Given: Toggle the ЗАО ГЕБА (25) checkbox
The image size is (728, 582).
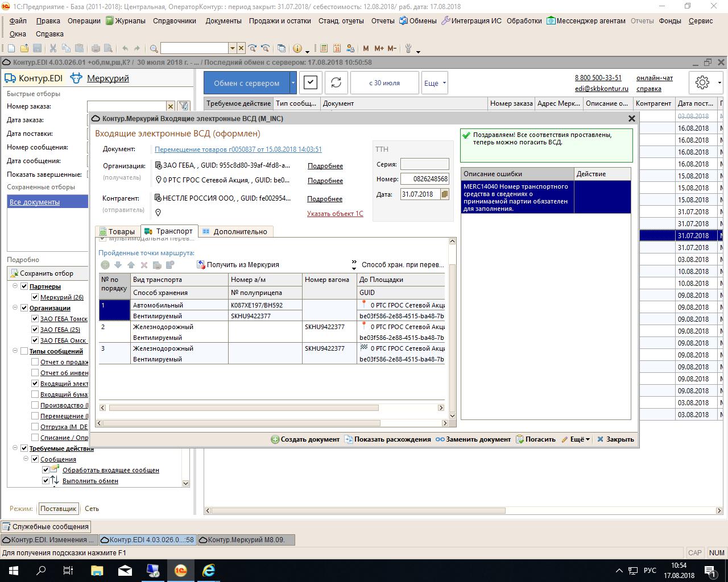Looking at the screenshot, I should pyautogui.click(x=35, y=330).
